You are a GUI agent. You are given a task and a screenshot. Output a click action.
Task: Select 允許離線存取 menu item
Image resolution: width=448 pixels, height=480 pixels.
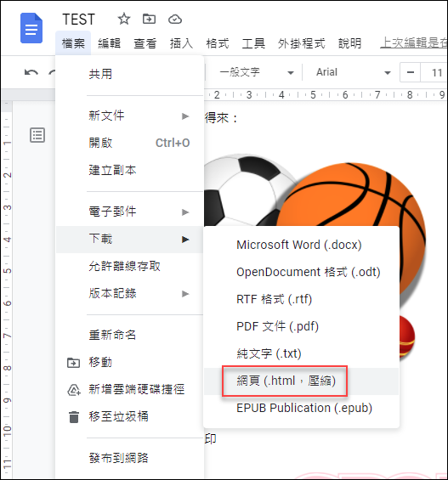pos(130,266)
